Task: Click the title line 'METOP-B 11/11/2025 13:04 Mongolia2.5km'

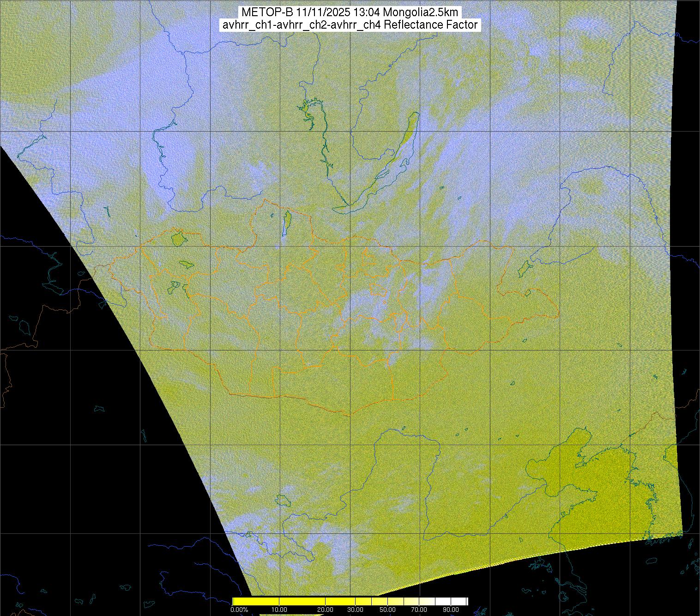Action: coord(350,12)
